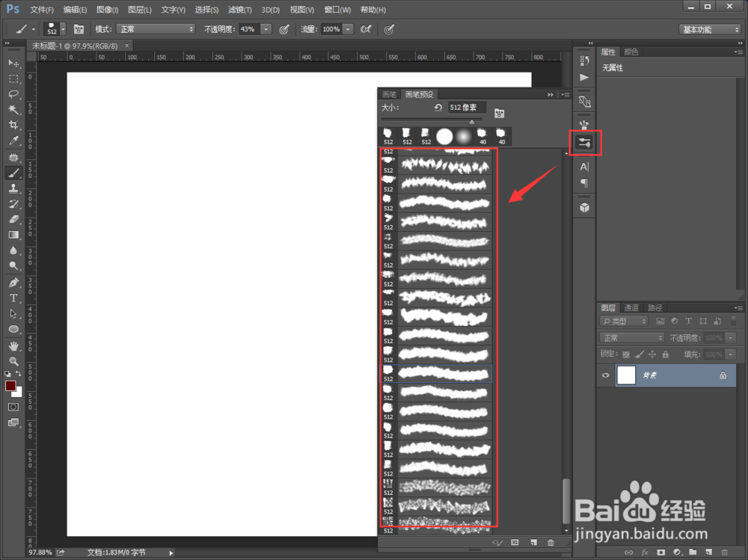The width and height of the screenshot is (748, 560).
Task: Open the blend mode dropdown in options bar
Action: click(156, 29)
